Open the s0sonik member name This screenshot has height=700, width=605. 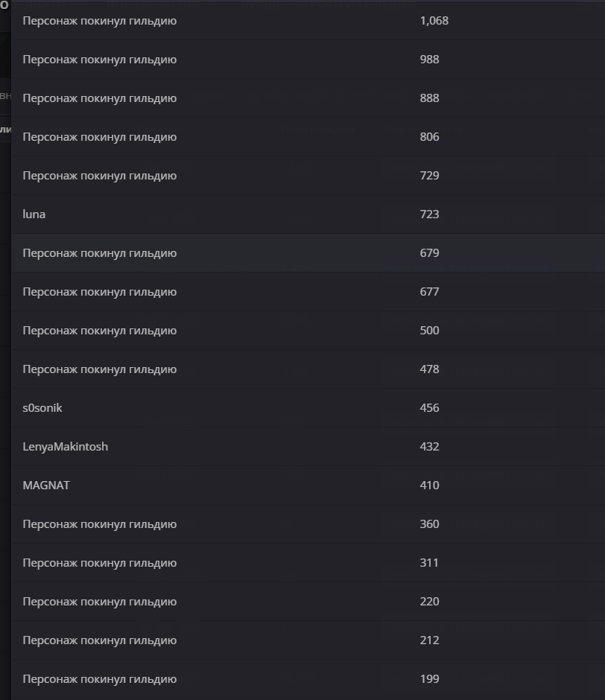[x=42, y=408]
